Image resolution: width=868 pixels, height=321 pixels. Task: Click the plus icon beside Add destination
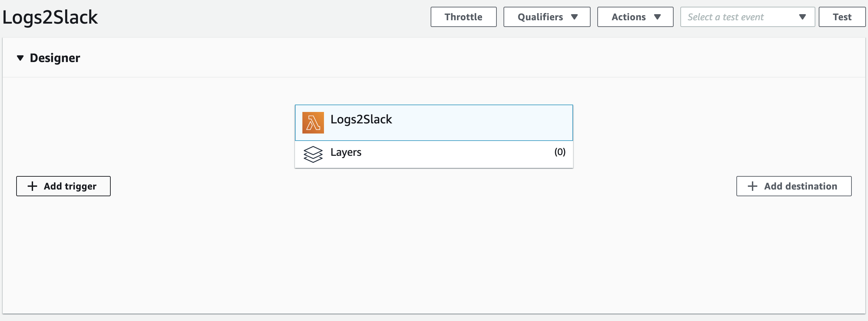[752, 186]
